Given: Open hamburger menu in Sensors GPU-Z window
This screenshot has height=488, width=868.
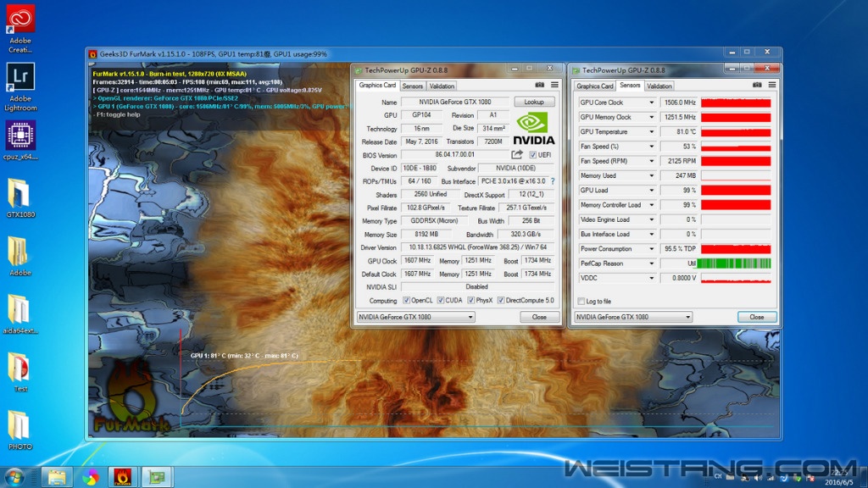Looking at the screenshot, I should pyautogui.click(x=771, y=86).
